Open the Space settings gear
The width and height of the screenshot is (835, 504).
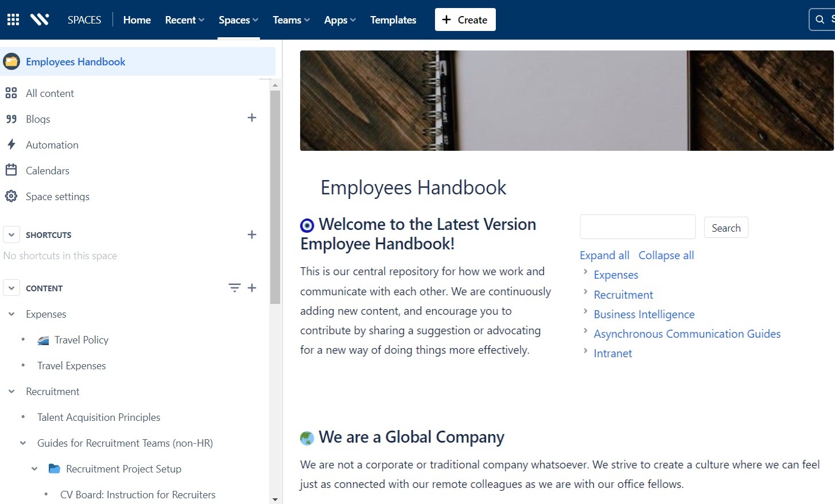coord(11,196)
